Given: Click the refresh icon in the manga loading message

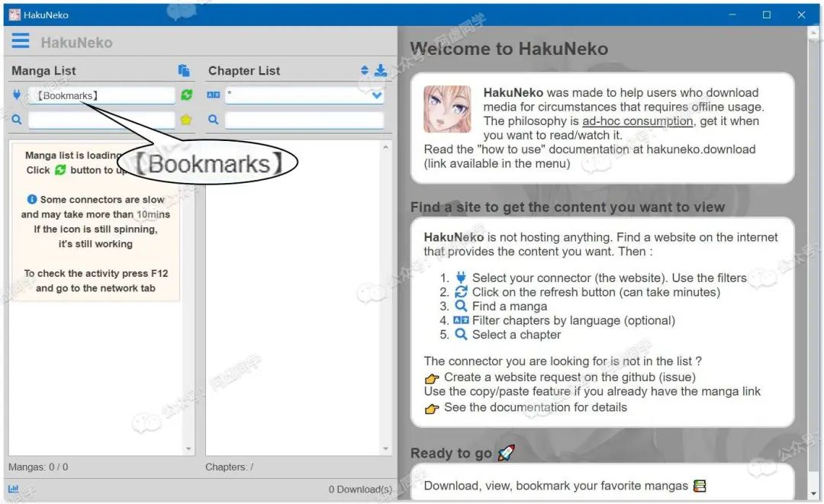Looking at the screenshot, I should 60,170.
